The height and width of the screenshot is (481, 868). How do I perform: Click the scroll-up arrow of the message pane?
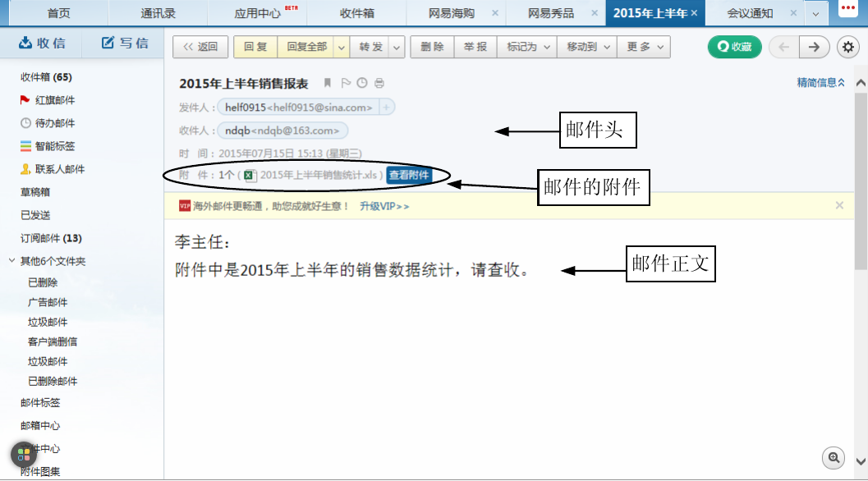(x=861, y=83)
